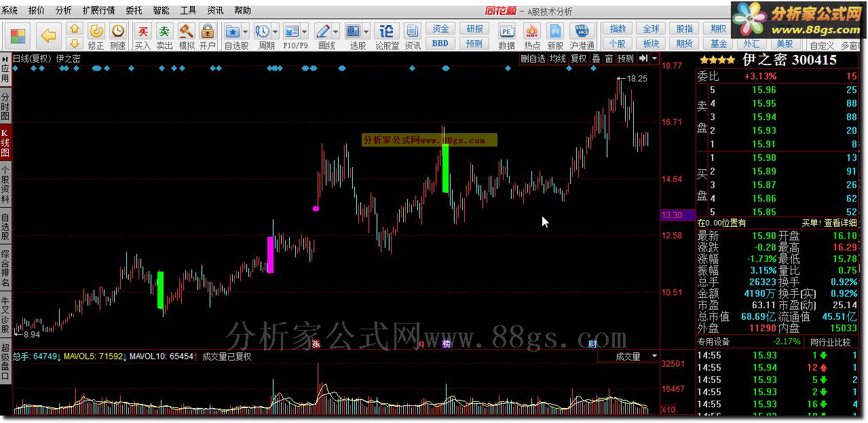
Task: Click the sidebar collapse arrow above 应用
Action: coord(5,60)
